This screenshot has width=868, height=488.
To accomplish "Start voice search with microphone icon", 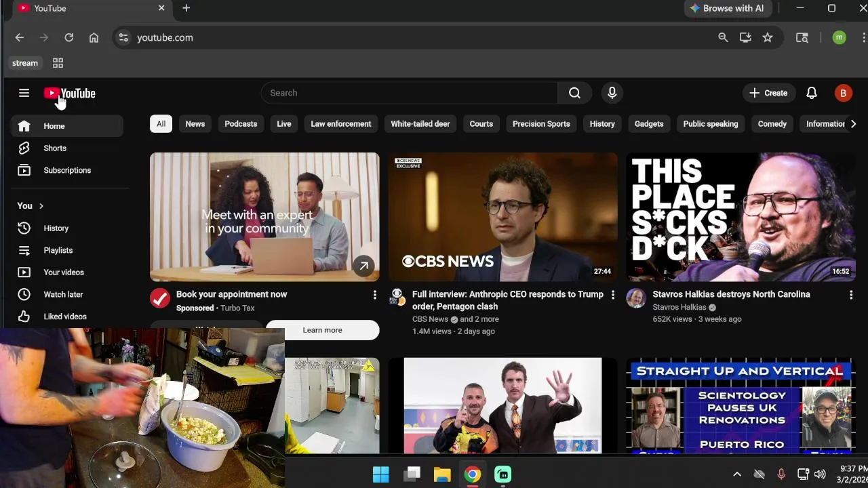I will tap(612, 93).
